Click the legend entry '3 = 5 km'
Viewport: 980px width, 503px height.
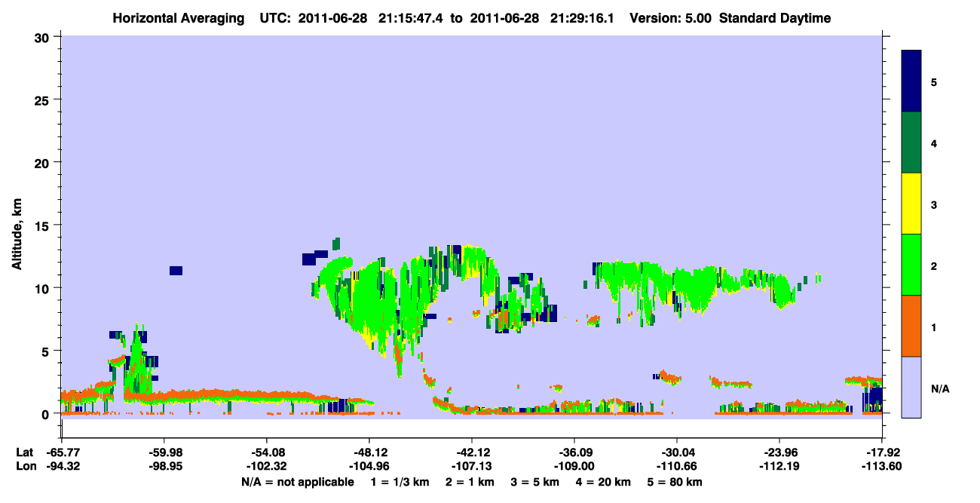click(536, 482)
